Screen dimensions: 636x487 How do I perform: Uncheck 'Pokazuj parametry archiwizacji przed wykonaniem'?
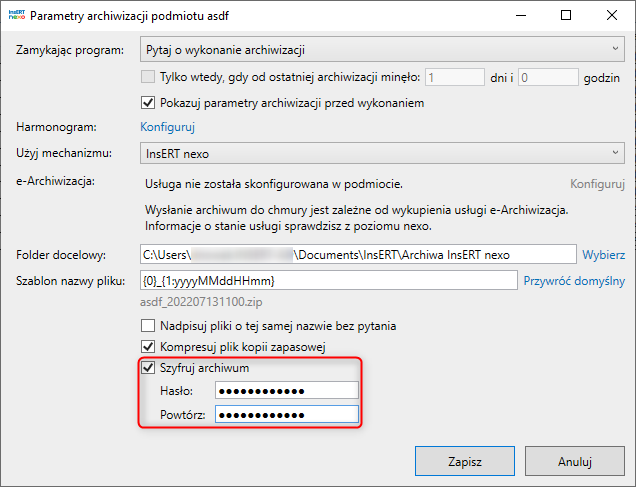(149, 102)
